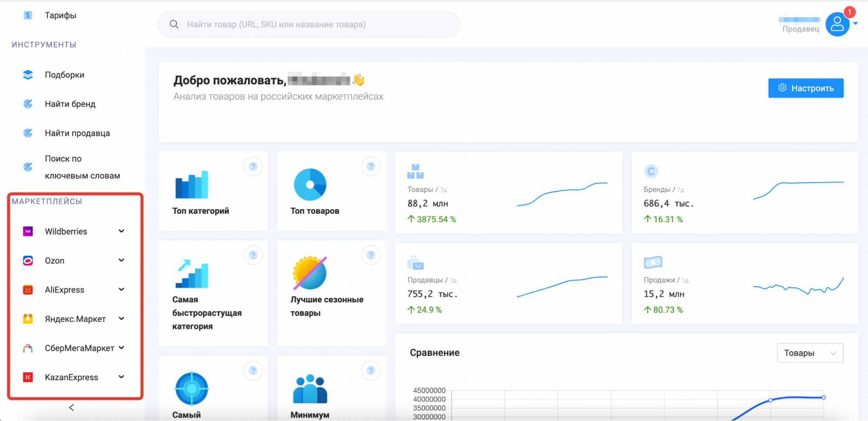The height and width of the screenshot is (421, 868).
Task: Click the Найти продавца icon
Action: tap(28, 133)
